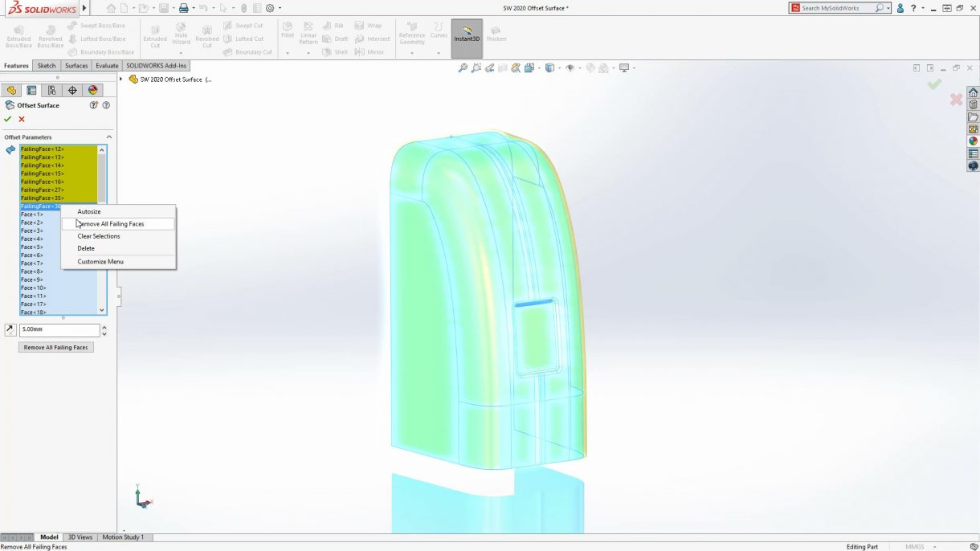Click the Open document icon
Image resolution: width=980 pixels, height=551 pixels.
point(143,8)
